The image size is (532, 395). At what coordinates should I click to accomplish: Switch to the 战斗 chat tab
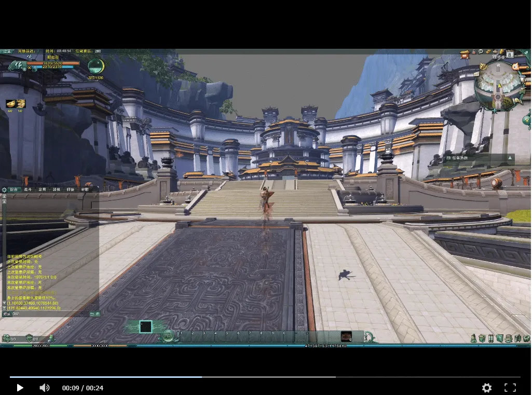pyautogui.click(x=28, y=189)
